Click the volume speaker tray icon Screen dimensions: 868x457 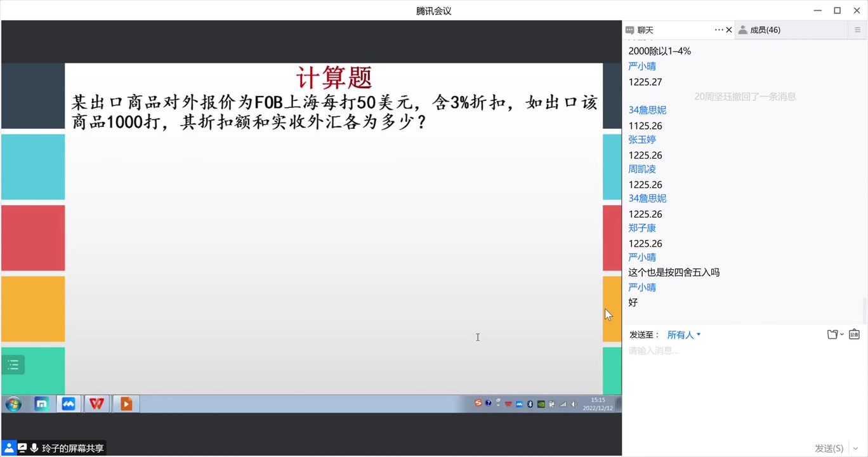pos(574,404)
